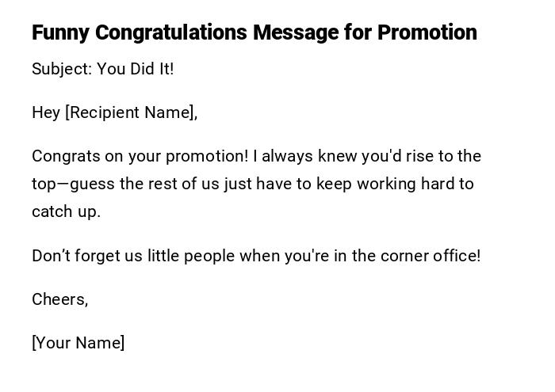
Task: Click the 'Cheers,' sign-off line
Action: [x=59, y=299]
